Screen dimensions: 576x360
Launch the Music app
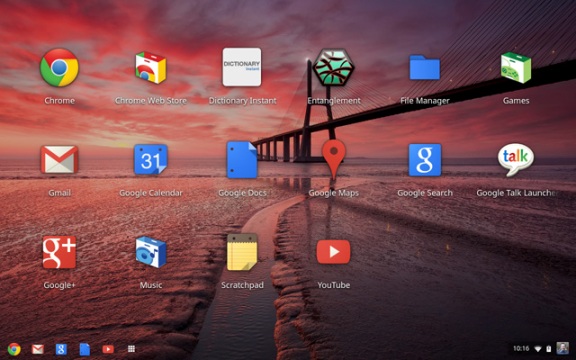(x=151, y=252)
